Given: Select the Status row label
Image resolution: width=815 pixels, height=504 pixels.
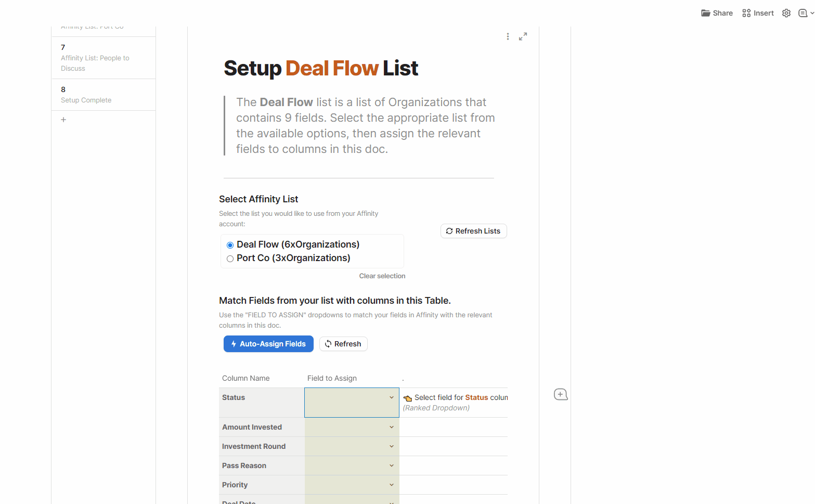Looking at the screenshot, I should (x=234, y=397).
